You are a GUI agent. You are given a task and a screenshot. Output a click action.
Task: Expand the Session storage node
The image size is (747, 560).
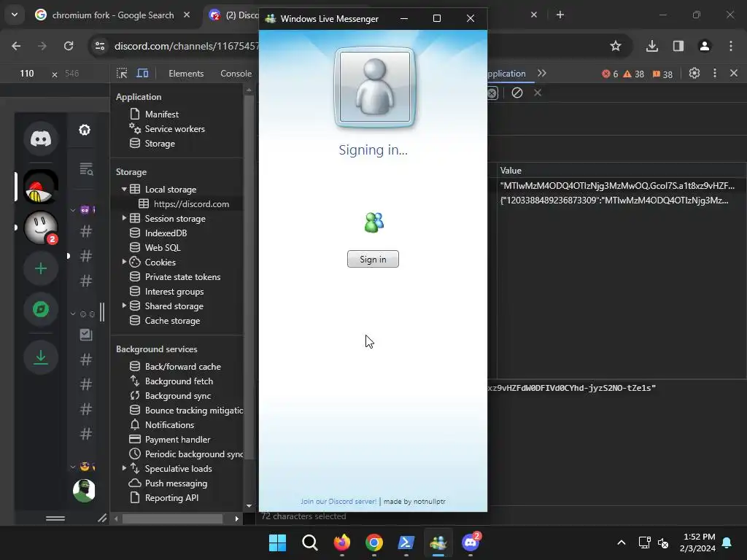click(124, 218)
